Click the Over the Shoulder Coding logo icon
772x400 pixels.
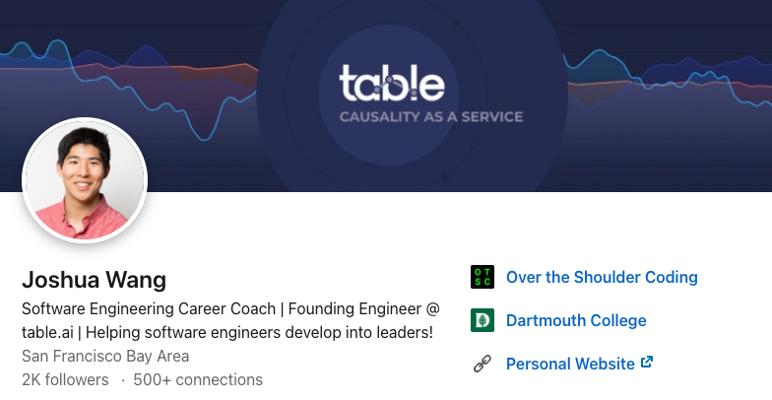coord(482,277)
